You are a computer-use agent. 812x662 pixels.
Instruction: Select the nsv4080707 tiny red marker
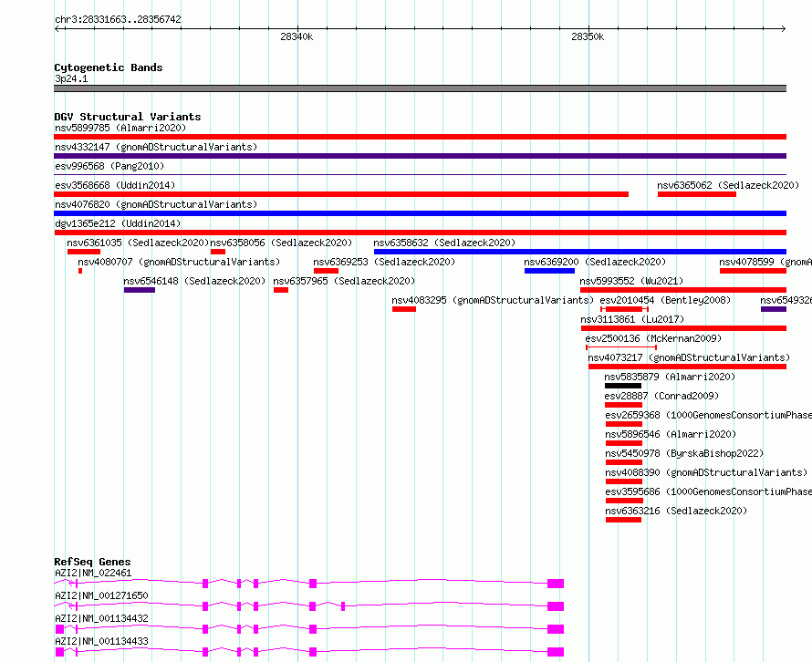(80, 271)
